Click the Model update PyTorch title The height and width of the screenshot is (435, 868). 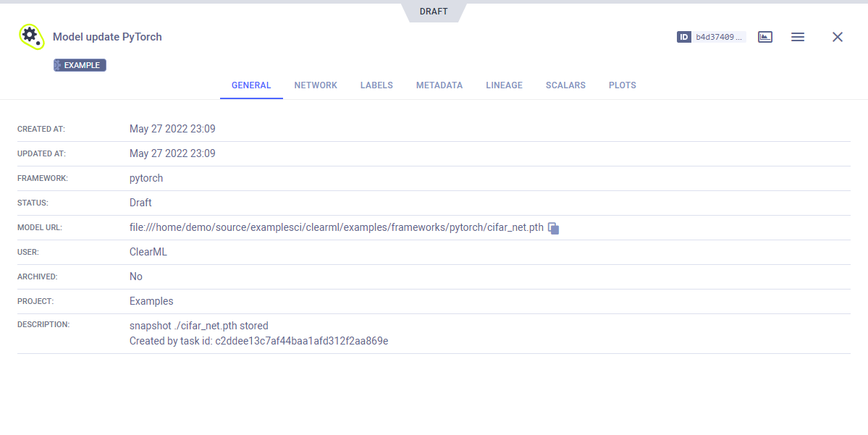coord(107,37)
